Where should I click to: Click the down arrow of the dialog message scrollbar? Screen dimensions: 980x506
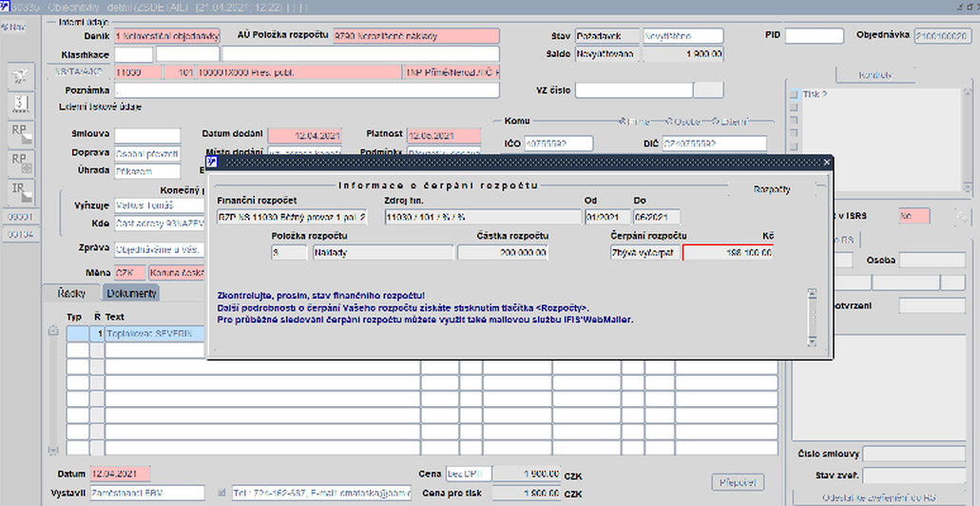813,341
